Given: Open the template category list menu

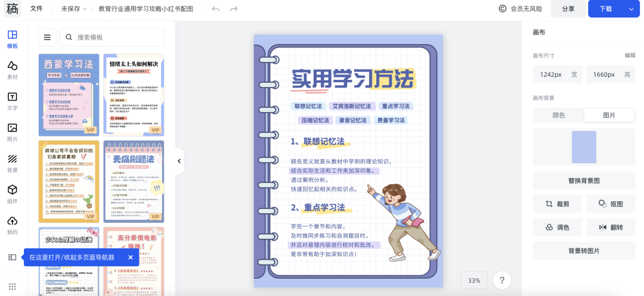Looking at the screenshot, I should pyautogui.click(x=47, y=38).
